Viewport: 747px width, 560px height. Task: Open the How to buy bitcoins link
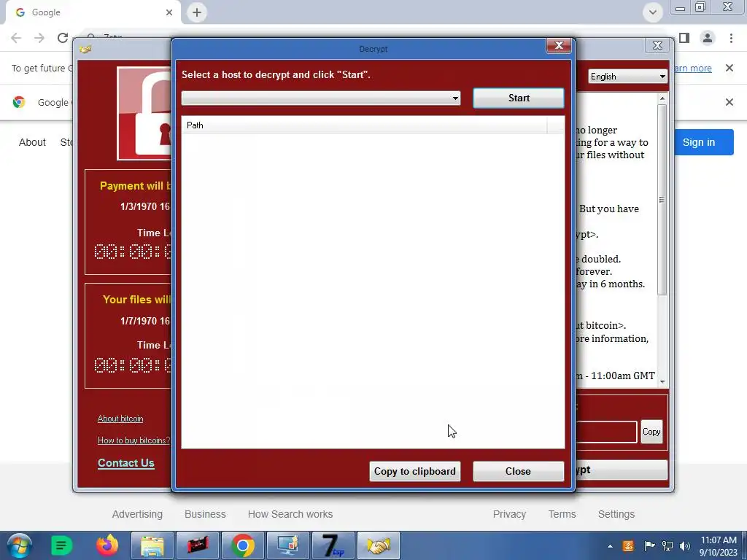tap(133, 440)
